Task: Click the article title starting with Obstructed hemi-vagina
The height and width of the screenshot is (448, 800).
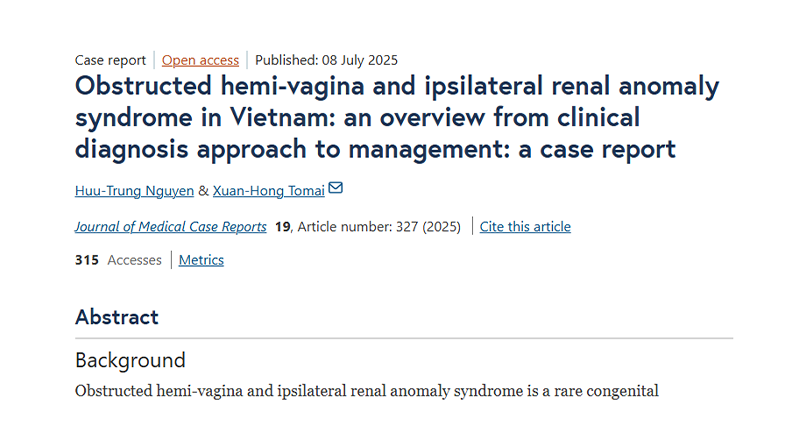Action: pyautogui.click(x=397, y=117)
